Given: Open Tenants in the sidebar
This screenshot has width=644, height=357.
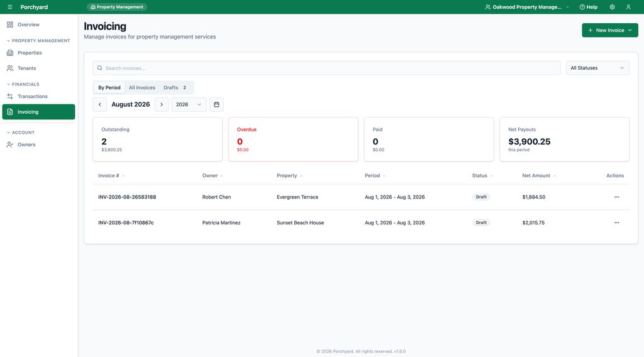Looking at the screenshot, I should click(38, 68).
